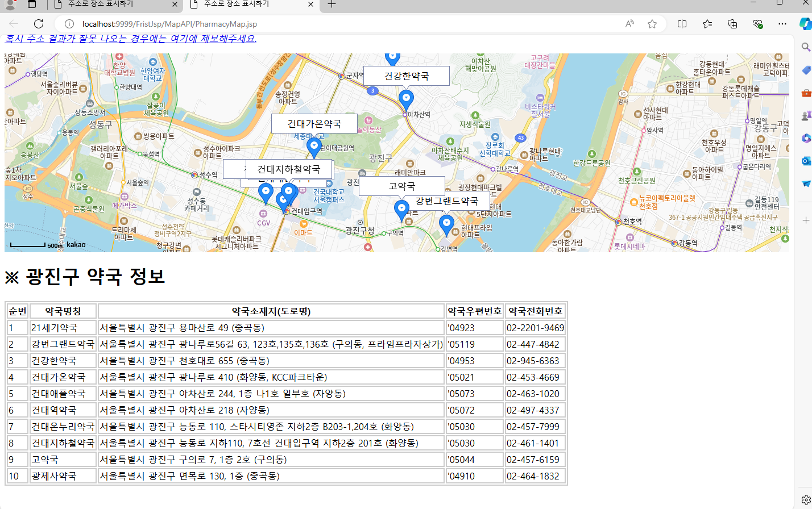Click the 약국소재지(도로명) column header
The width and height of the screenshot is (812, 509).
(x=271, y=311)
